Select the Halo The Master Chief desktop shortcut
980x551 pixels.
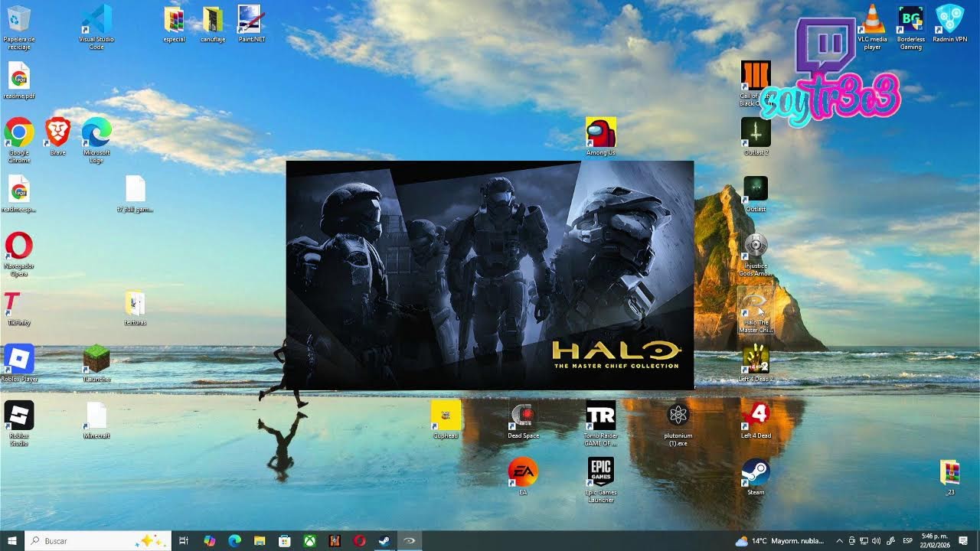click(756, 311)
